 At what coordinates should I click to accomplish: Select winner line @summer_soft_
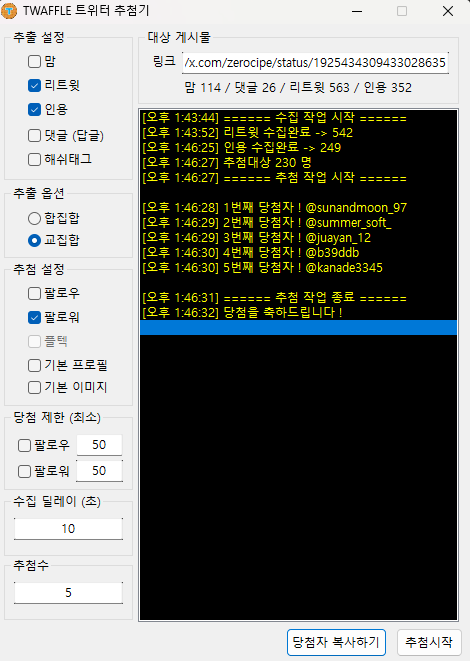298,223
